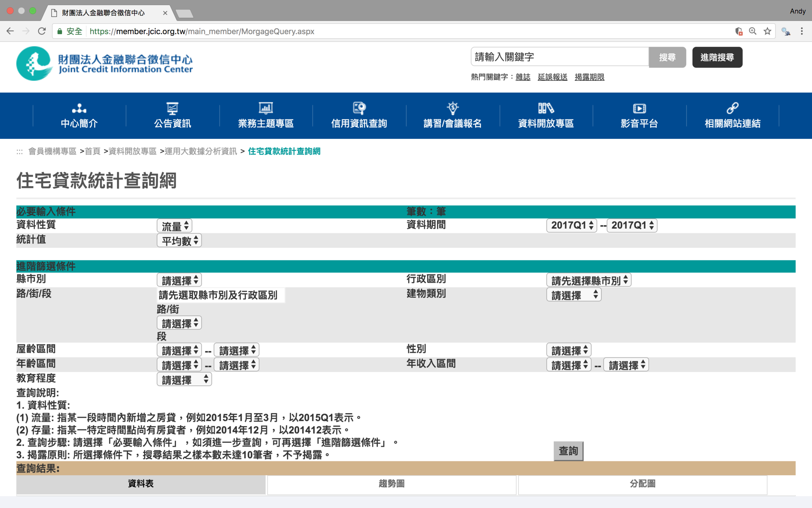Switch to 趨勢圖 tab

click(391, 484)
